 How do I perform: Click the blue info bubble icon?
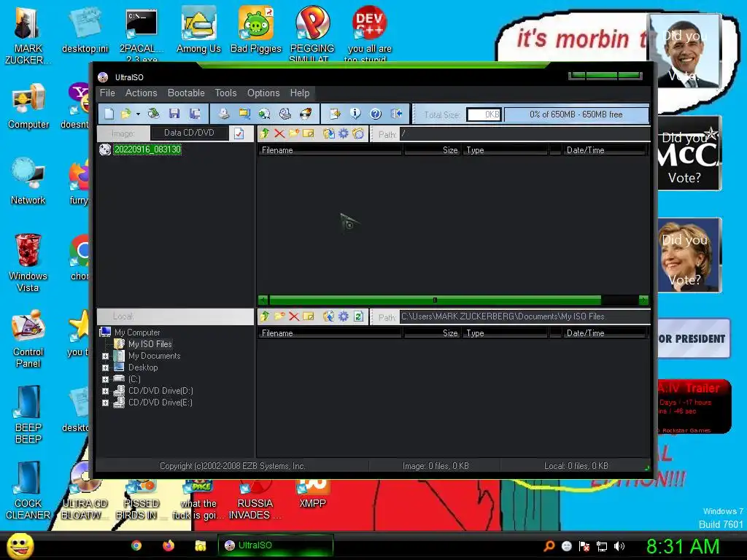[355, 114]
